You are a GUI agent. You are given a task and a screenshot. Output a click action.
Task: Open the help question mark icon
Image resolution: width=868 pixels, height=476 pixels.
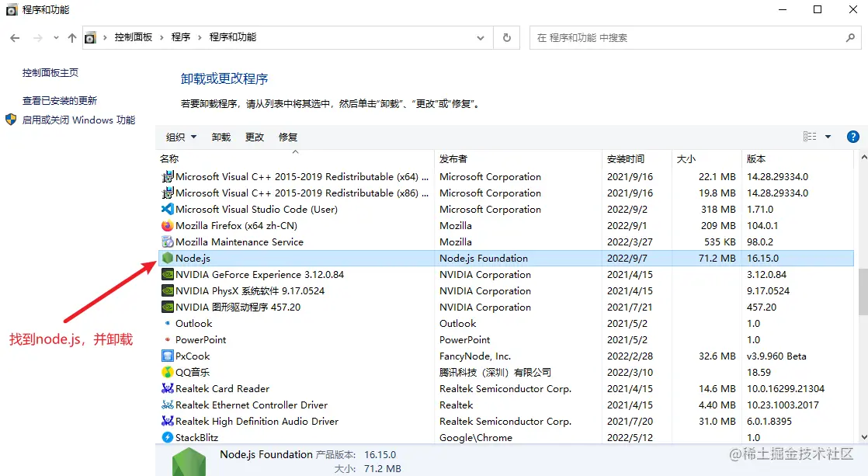click(x=853, y=137)
